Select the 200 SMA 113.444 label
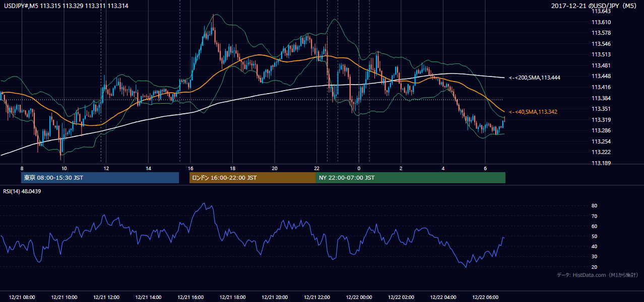 pos(535,78)
